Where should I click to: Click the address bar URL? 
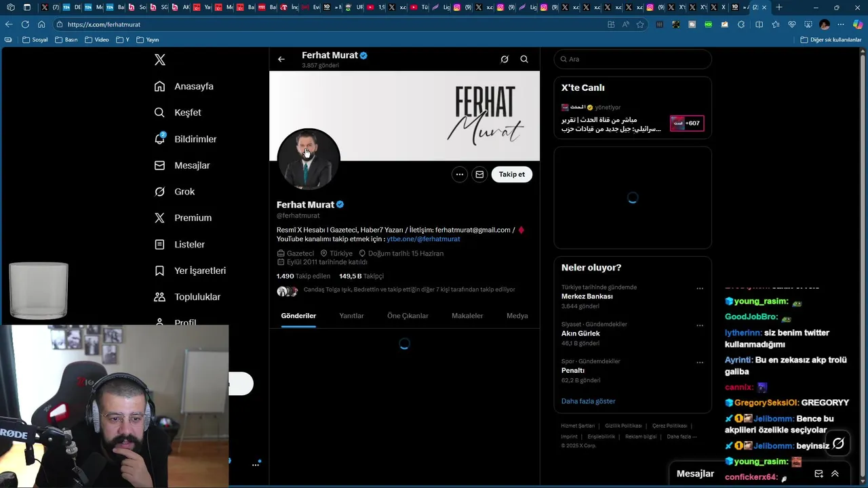tap(104, 24)
